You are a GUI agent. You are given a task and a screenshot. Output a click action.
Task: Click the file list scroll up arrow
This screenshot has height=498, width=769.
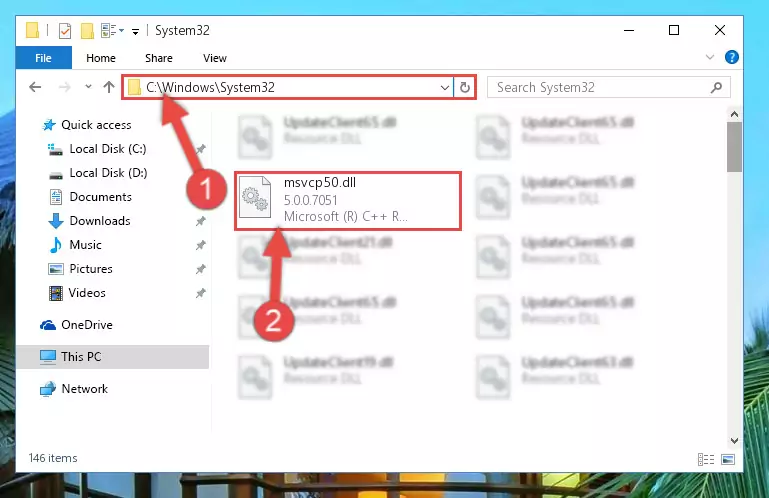tap(734, 114)
